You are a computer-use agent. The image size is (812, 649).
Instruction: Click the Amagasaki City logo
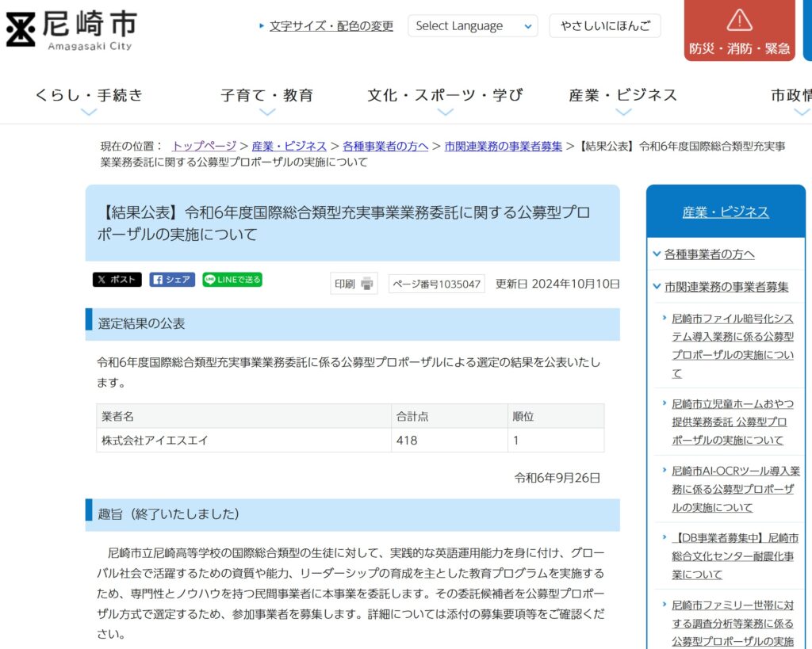pyautogui.click(x=71, y=31)
